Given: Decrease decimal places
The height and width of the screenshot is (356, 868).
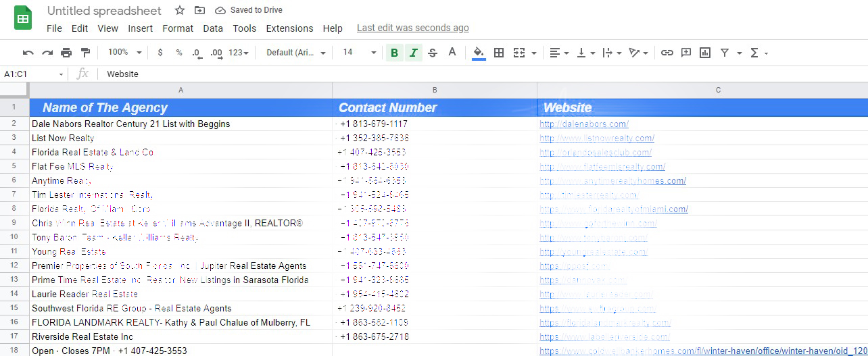Looking at the screenshot, I should coord(197,53).
